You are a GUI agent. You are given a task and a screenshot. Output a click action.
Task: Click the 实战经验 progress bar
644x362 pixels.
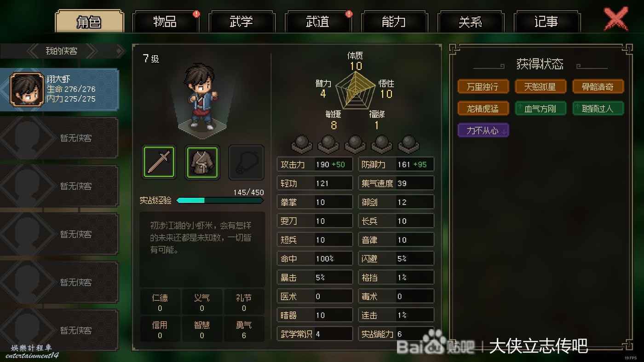point(220,200)
